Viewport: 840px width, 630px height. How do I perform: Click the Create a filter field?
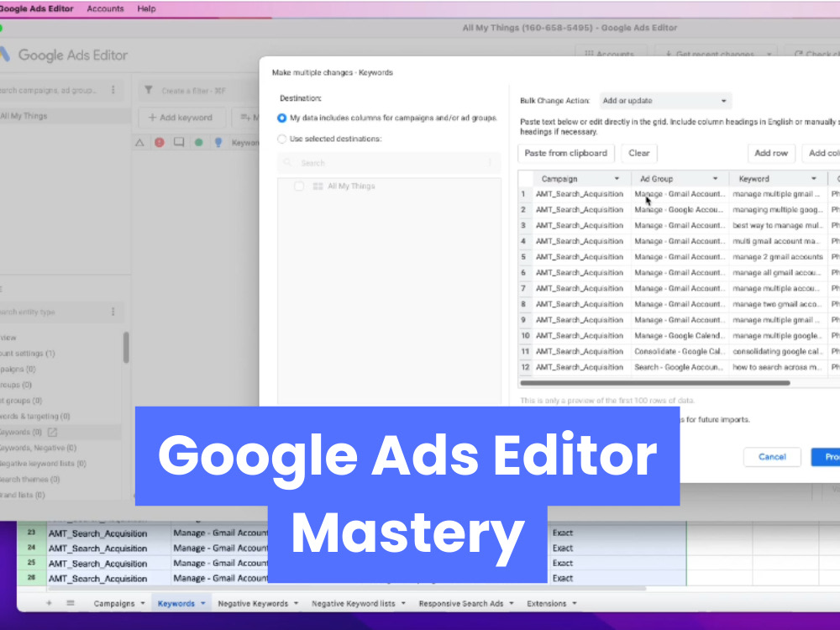click(x=198, y=91)
